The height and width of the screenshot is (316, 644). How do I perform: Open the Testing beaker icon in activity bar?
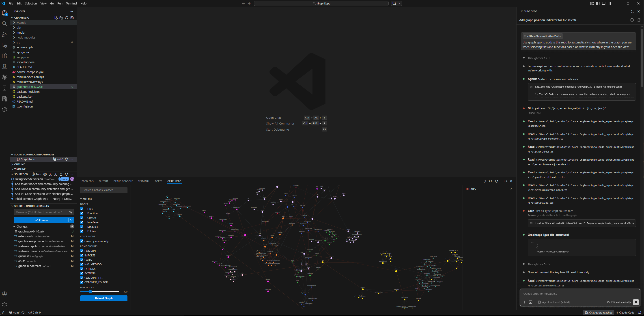coord(4,67)
